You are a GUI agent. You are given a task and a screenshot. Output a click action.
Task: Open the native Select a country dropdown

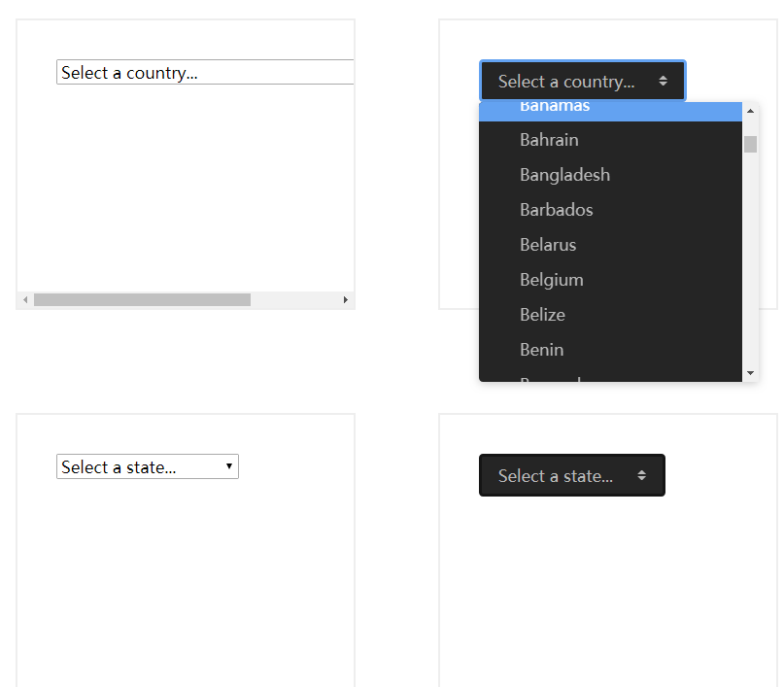[x=205, y=73]
